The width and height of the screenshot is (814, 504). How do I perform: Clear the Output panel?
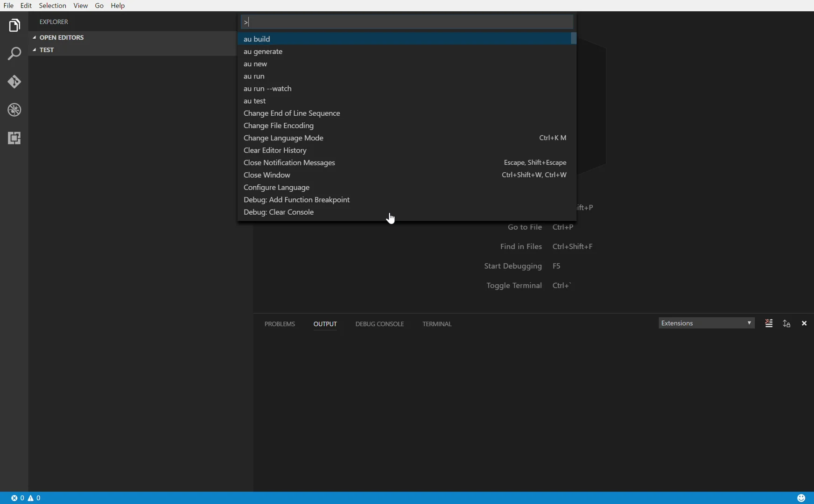point(769,323)
